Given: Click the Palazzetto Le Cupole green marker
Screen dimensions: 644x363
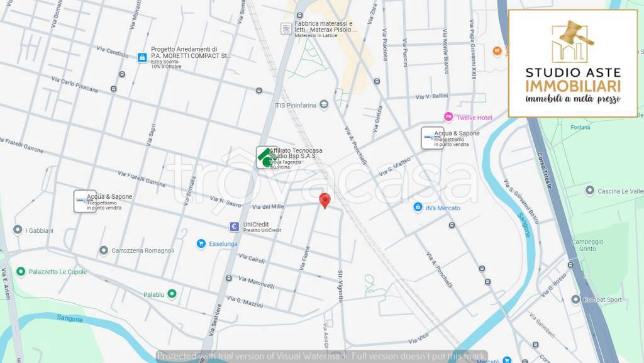Looking at the screenshot, I should (21, 271).
